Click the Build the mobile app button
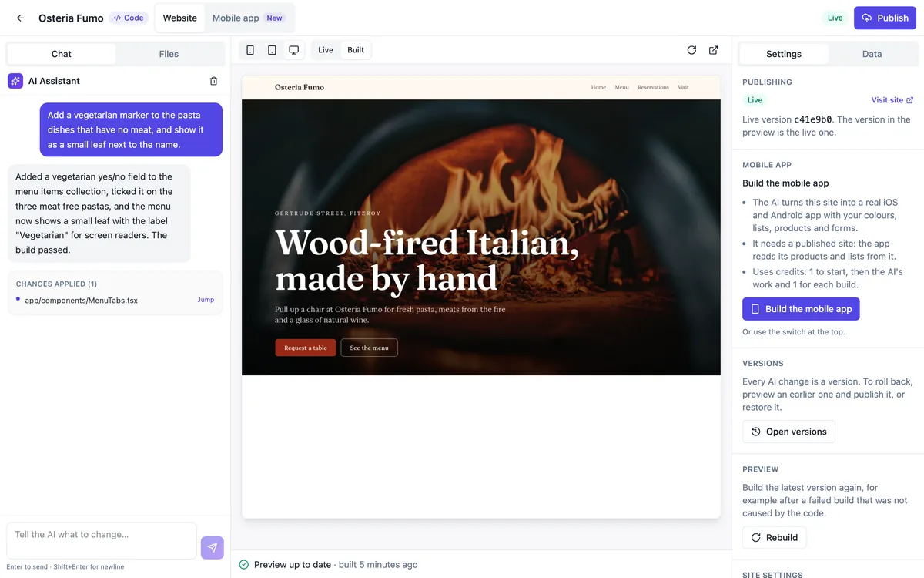 [801, 309]
